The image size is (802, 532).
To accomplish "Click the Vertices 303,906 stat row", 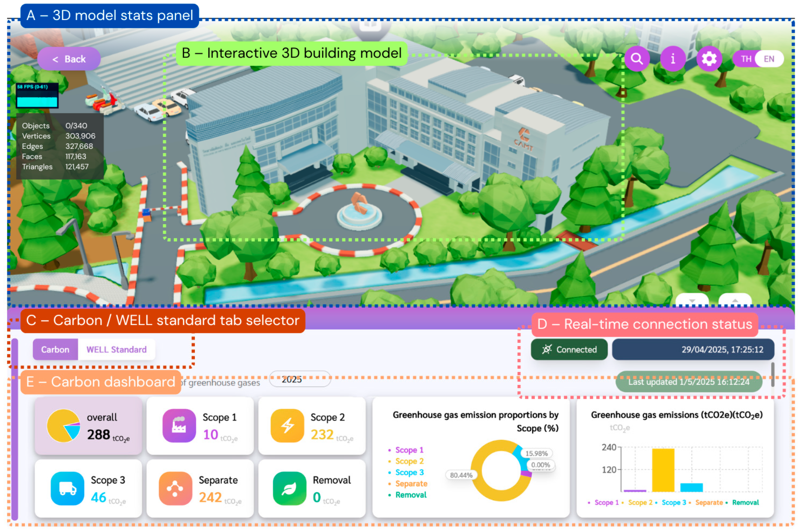I will (59, 136).
